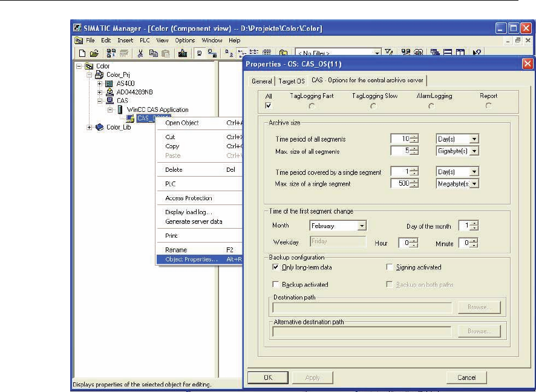Click the scissors Cut toolbar icon
536x392 pixels.
(140, 53)
